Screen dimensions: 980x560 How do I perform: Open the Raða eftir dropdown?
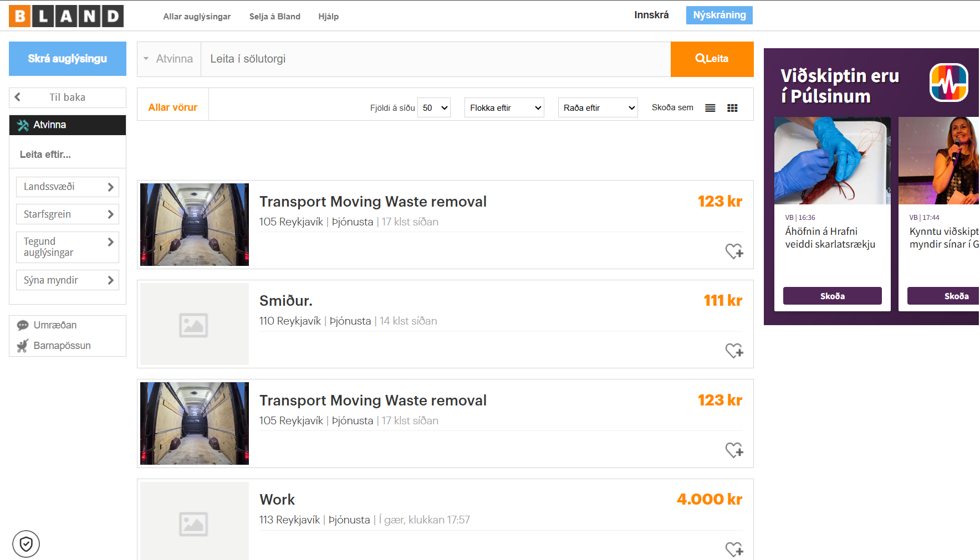point(598,107)
